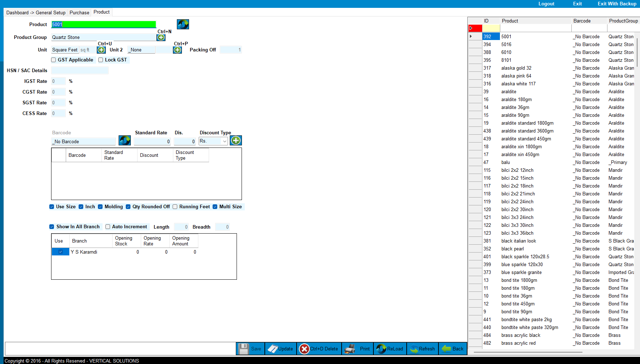Open the Unit 2 _None combo box

click(x=142, y=50)
